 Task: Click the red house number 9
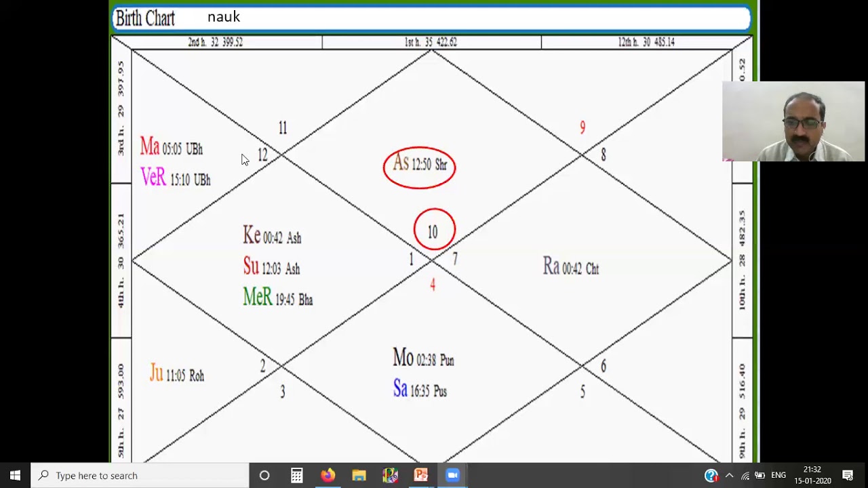point(582,127)
